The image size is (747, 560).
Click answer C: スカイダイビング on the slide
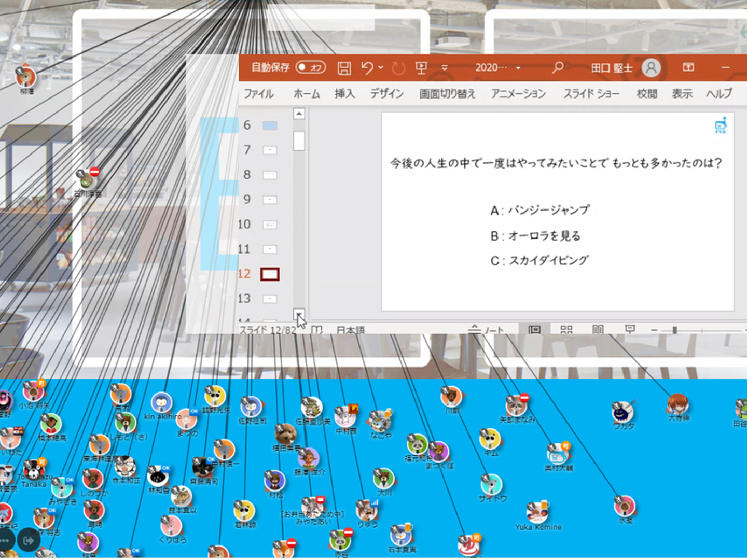(539, 260)
